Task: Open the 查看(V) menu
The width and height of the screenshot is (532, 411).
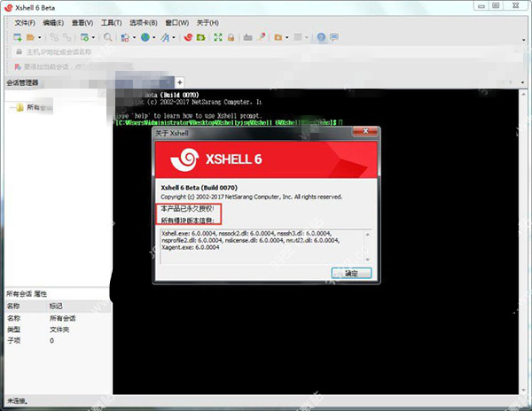Action: tap(82, 23)
